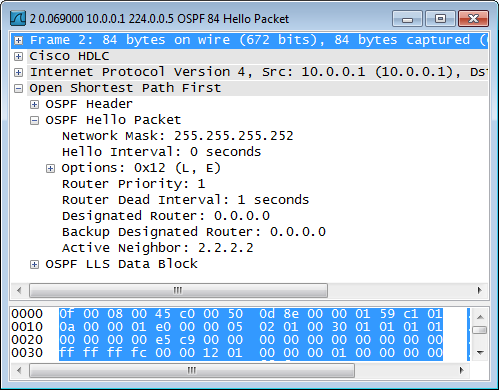Expand the Options 0x12 field
This screenshot has height=390, width=499.
tap(50, 168)
